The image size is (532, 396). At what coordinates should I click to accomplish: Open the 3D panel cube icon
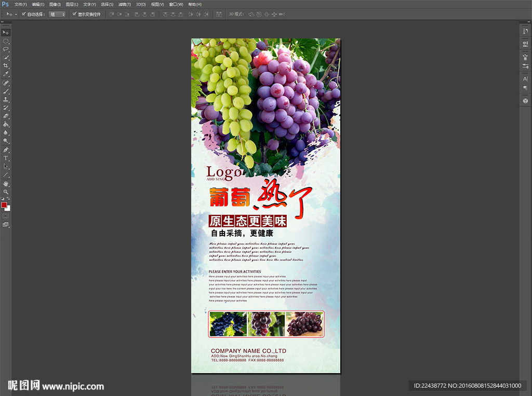[525, 101]
